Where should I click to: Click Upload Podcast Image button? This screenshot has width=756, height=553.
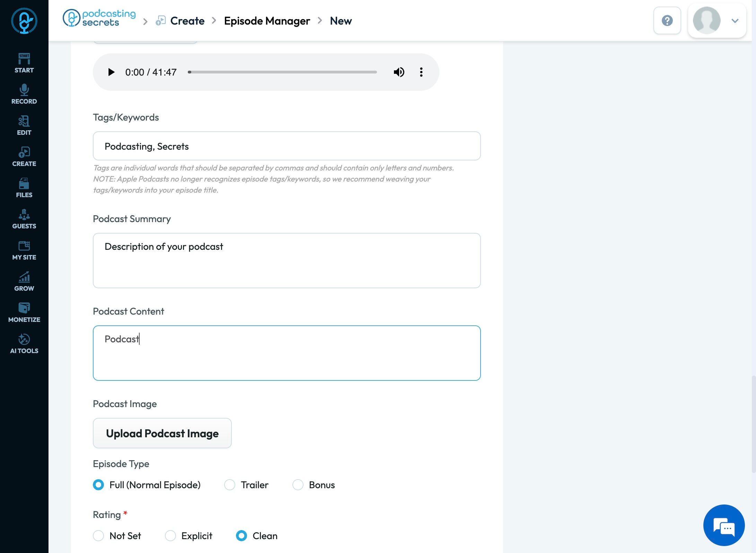pos(162,433)
